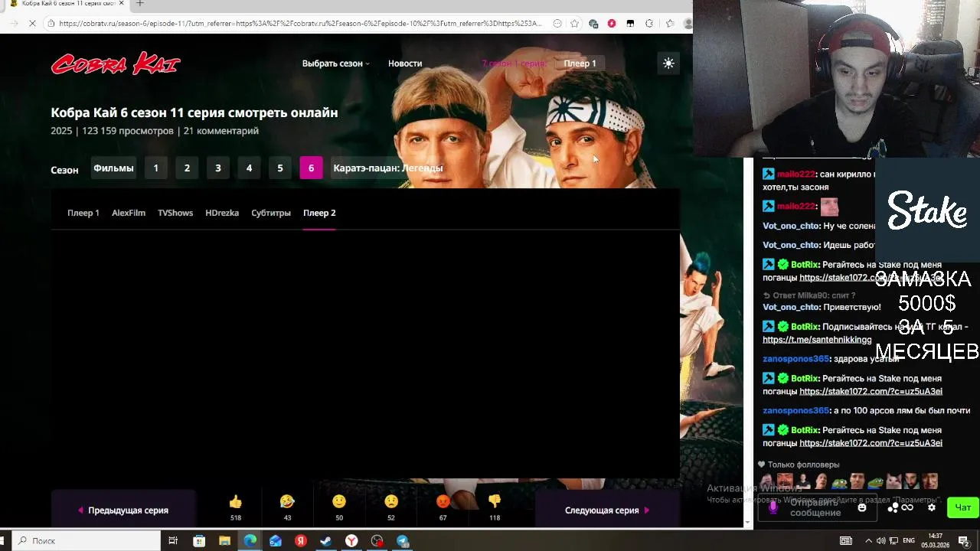This screenshot has width=980, height=551.
Task: Choose season 2
Action: pyautogui.click(x=187, y=168)
